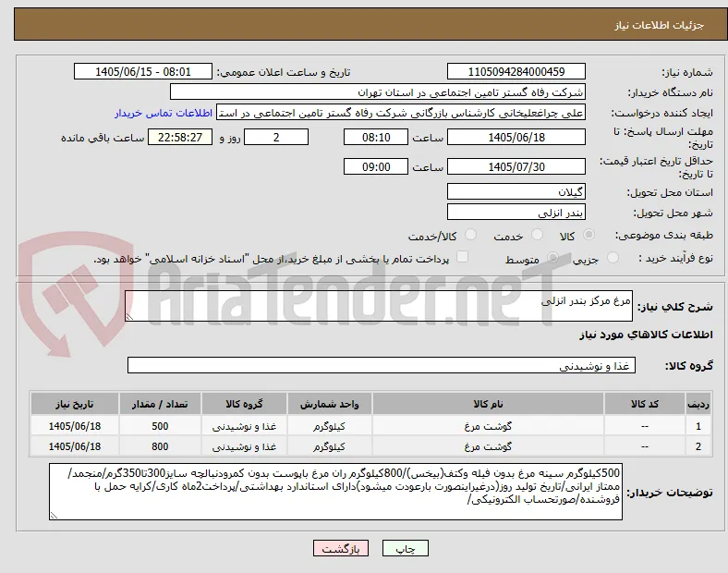Click the remaining days field showing 2

click(x=276, y=137)
